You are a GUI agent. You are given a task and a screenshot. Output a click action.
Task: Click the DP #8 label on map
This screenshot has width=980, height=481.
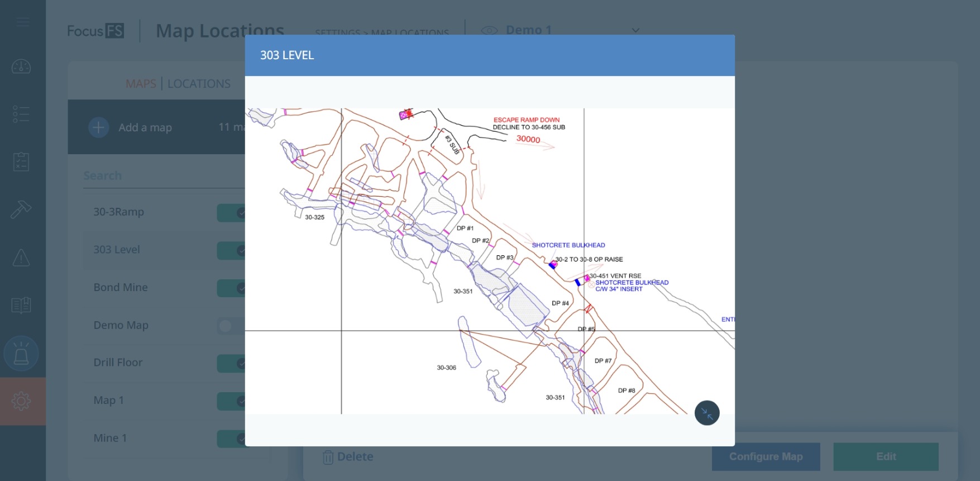(x=627, y=390)
